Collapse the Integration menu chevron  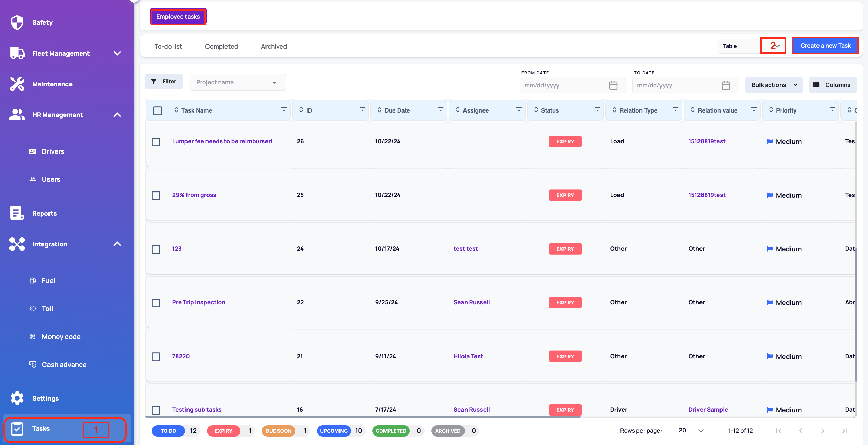point(117,244)
